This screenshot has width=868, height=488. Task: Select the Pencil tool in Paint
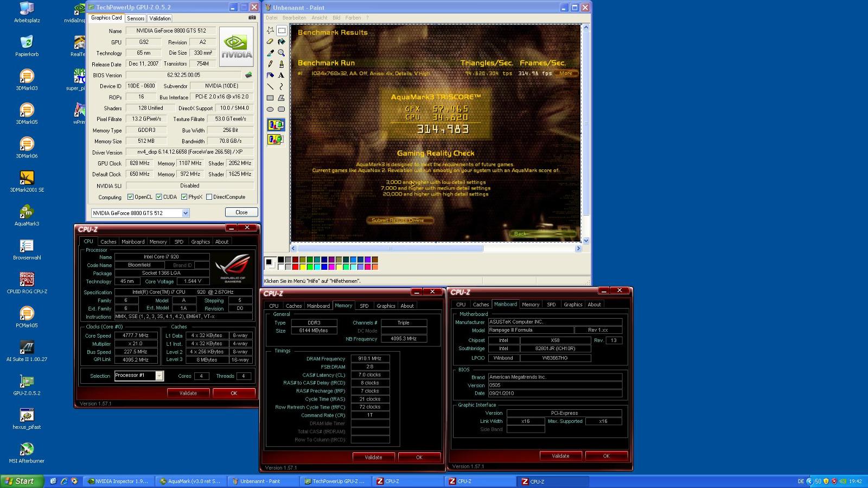pyautogui.click(x=270, y=64)
